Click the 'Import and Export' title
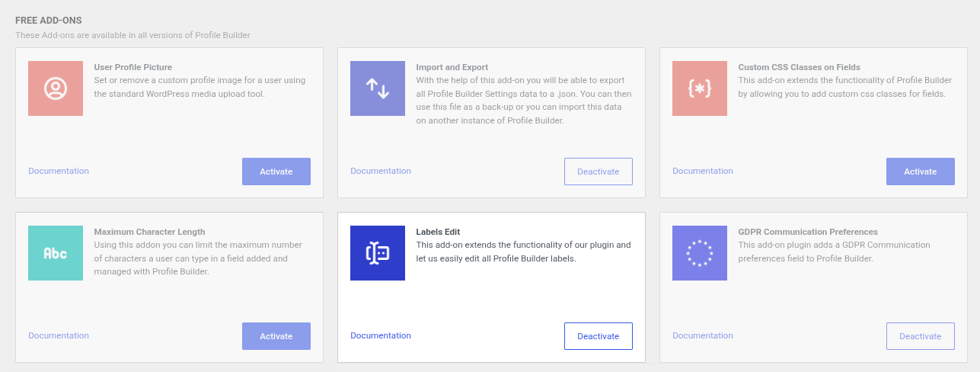 coord(452,67)
